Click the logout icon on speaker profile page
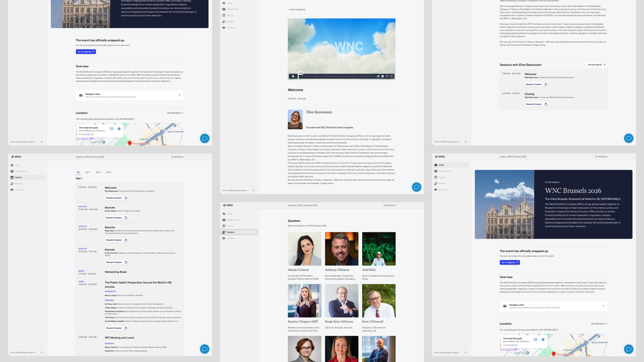644x362 pixels. coord(466,141)
